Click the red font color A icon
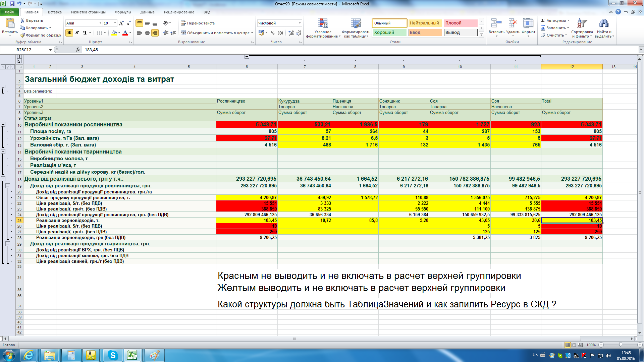Image resolution: width=644 pixels, height=362 pixels. (x=125, y=33)
